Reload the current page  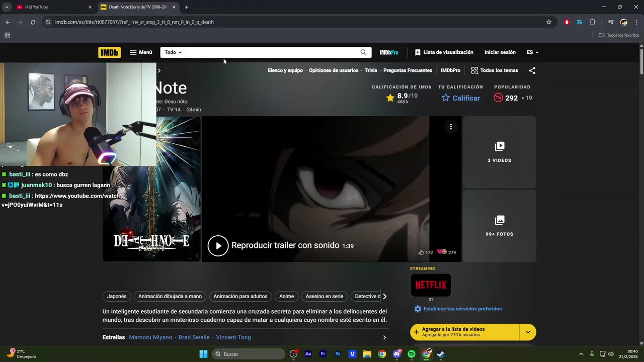(x=33, y=22)
